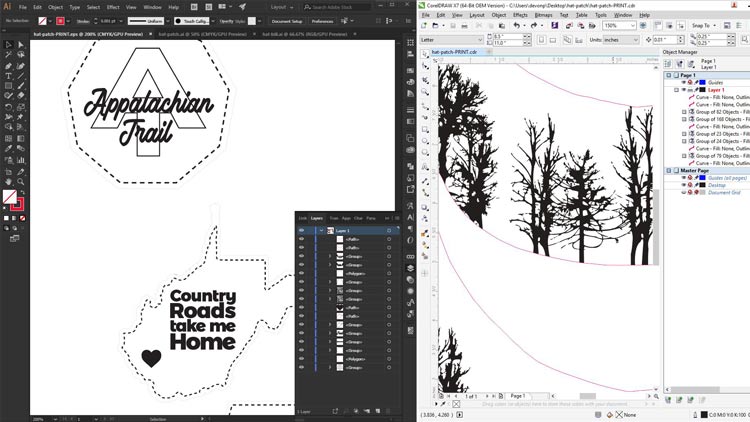The image size is (750, 422).
Task: Toggle visibility of Layer 1 in Illustrator
Action: [x=301, y=231]
